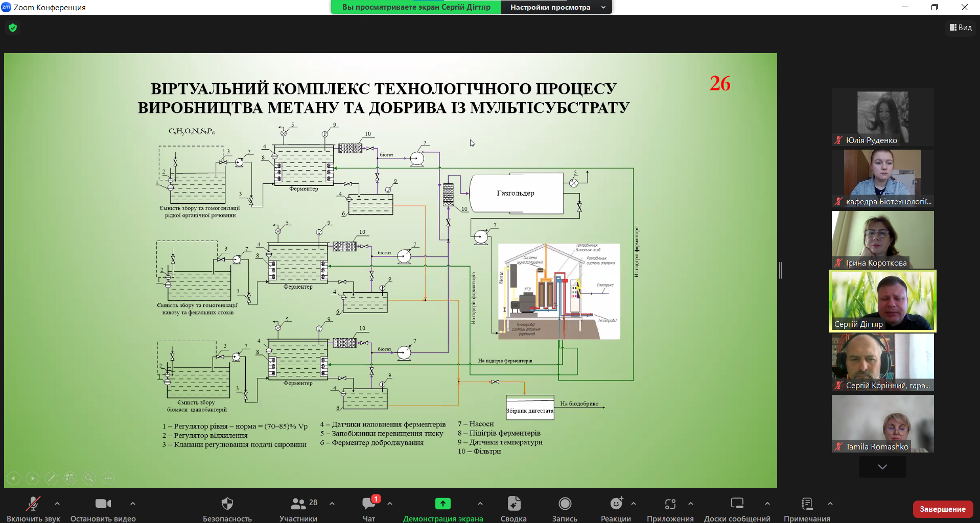
Task: Expand notes options arrow
Action: (830, 504)
